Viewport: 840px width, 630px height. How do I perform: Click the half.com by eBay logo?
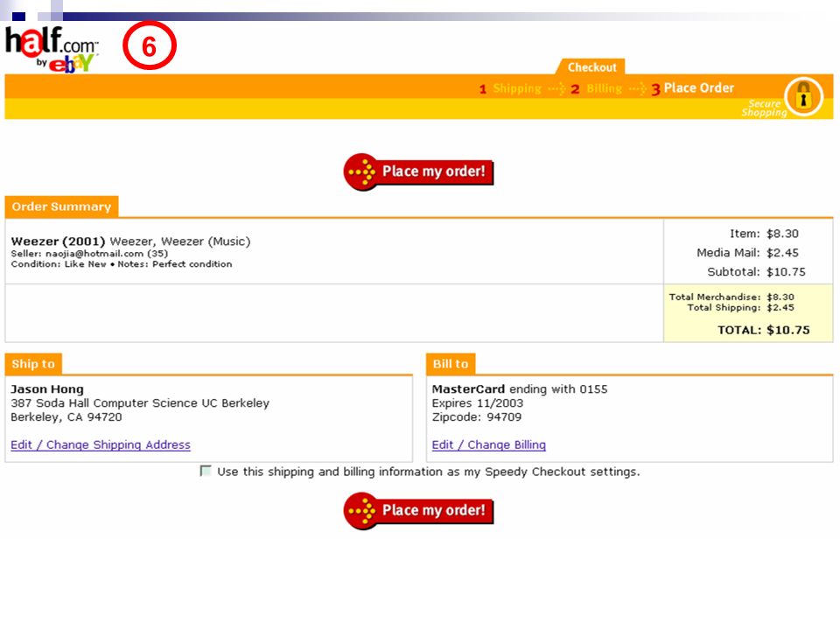click(52, 49)
